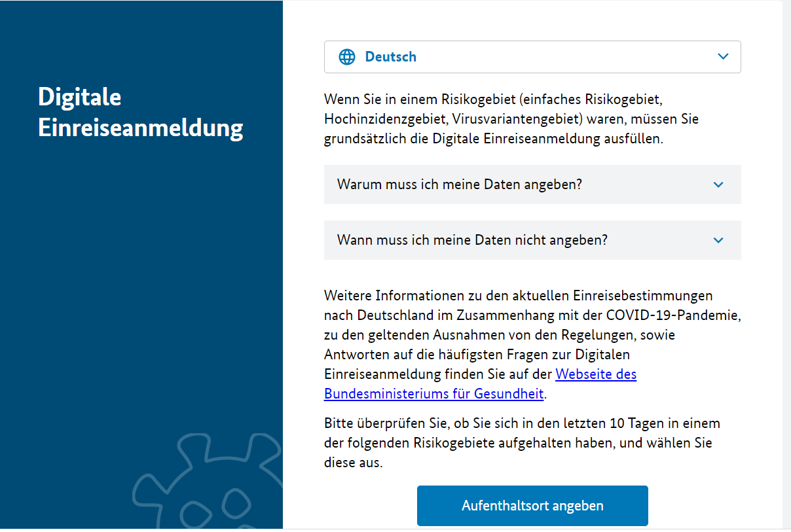Click the 'Digitale Einreiseanmeldung' heading
This screenshot has width=791, height=532.
click(x=141, y=112)
